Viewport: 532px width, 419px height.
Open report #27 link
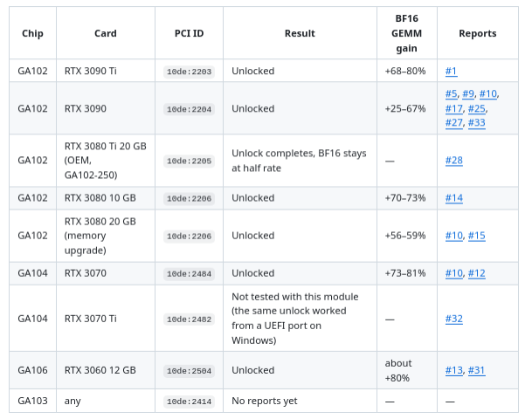pyautogui.click(x=453, y=122)
